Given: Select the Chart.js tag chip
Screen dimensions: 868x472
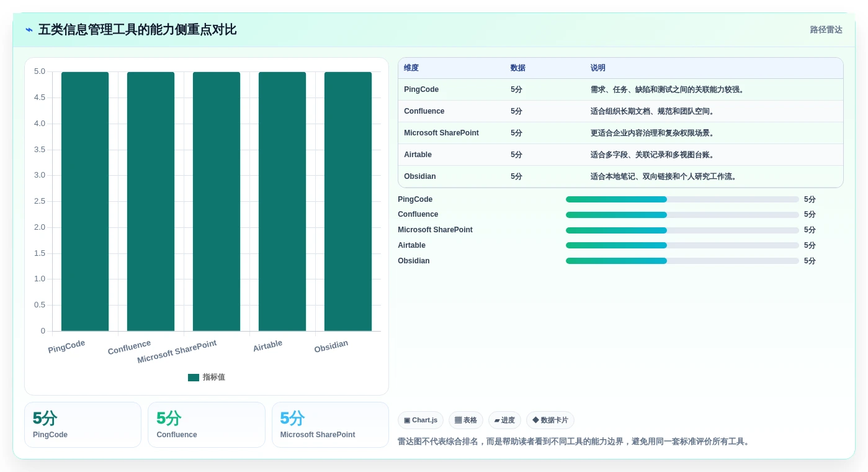Looking at the screenshot, I should [x=421, y=420].
